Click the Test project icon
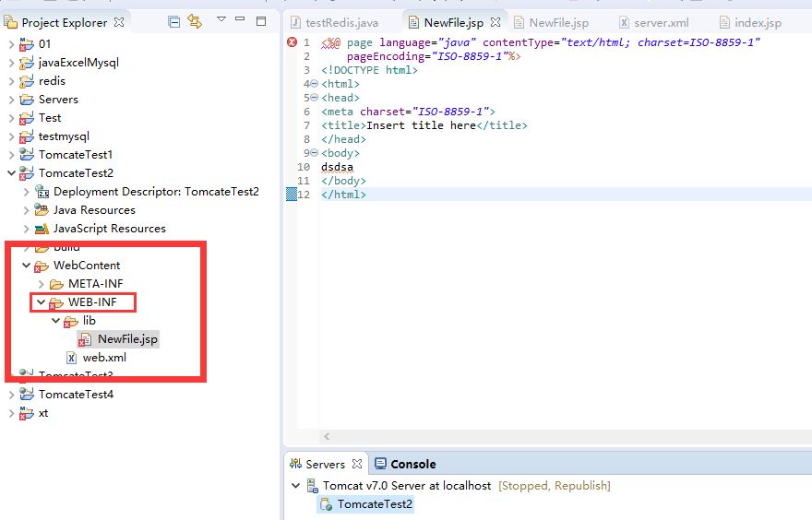 click(27, 118)
